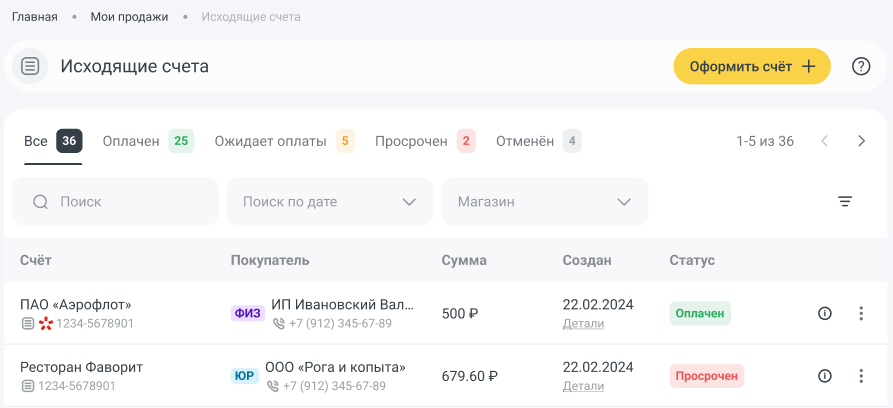Click the filter settings icon

[x=845, y=202]
